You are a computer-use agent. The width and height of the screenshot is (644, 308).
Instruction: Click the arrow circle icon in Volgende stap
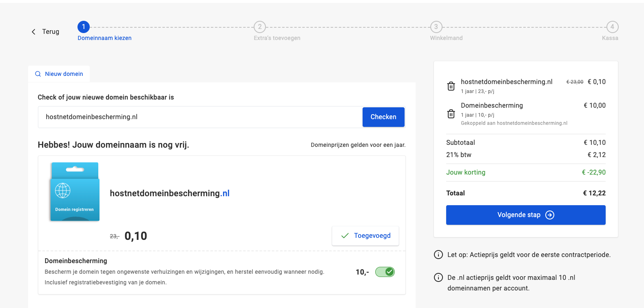point(550,215)
